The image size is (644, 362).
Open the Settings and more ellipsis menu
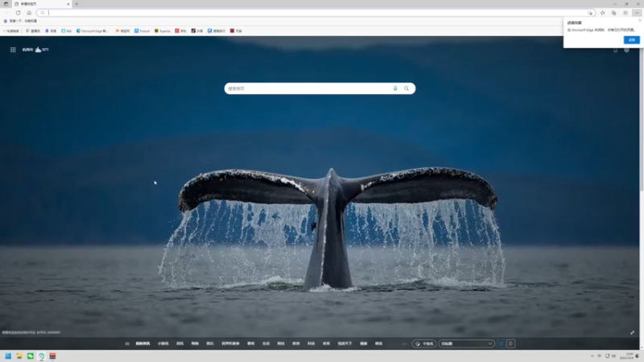point(637,13)
